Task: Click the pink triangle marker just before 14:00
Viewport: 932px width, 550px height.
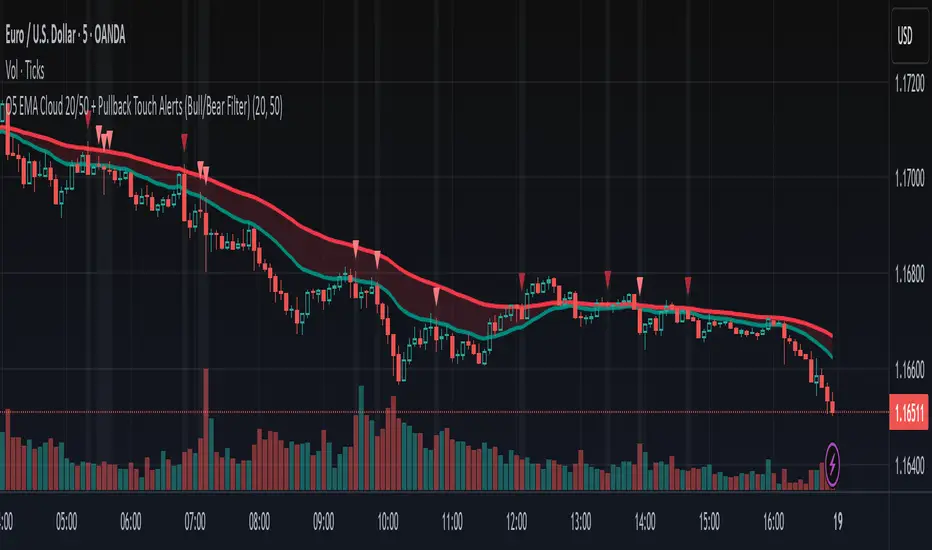Action: [x=640, y=283]
